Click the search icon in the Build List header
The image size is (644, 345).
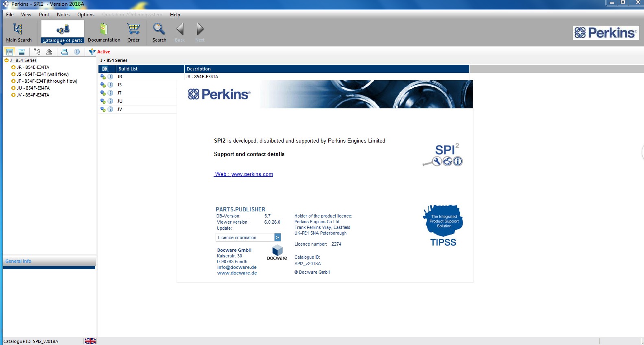tap(105, 69)
